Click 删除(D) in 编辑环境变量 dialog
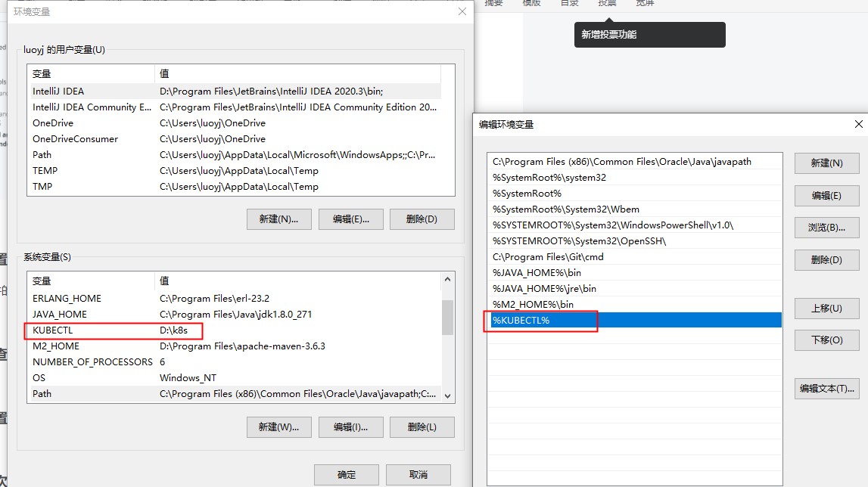Image resolution: width=868 pixels, height=487 pixels. pos(826,260)
